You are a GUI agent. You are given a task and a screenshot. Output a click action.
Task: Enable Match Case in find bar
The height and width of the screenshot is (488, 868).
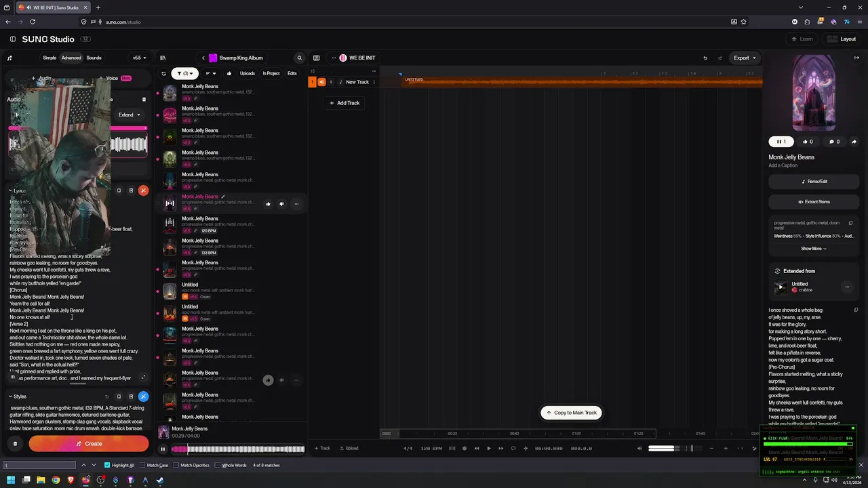pyautogui.click(x=153, y=465)
